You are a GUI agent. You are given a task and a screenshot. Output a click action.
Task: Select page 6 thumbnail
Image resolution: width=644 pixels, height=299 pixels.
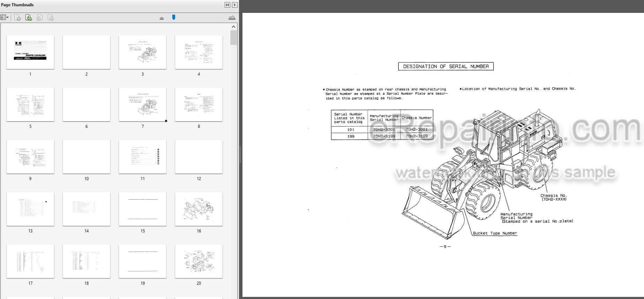(x=87, y=105)
